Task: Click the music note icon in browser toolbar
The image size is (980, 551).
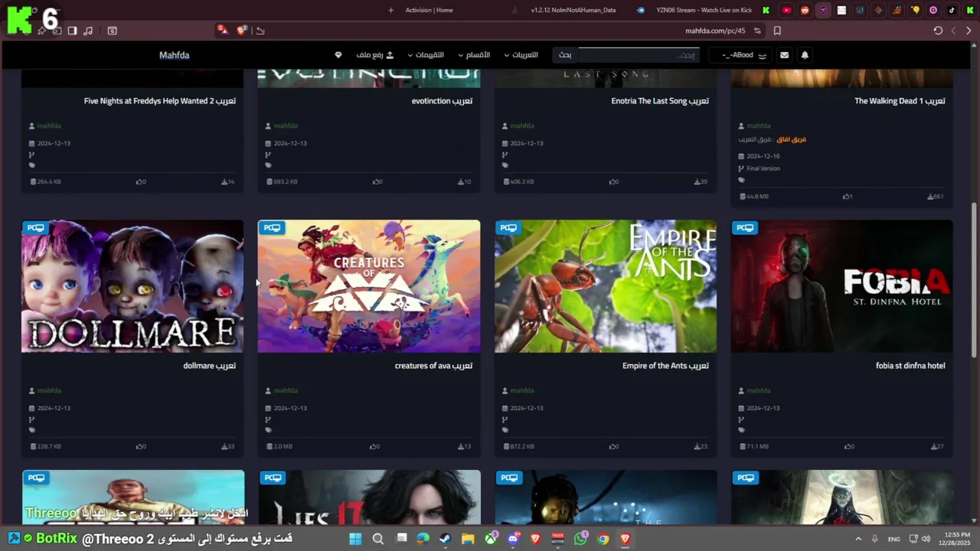Action: [88, 31]
